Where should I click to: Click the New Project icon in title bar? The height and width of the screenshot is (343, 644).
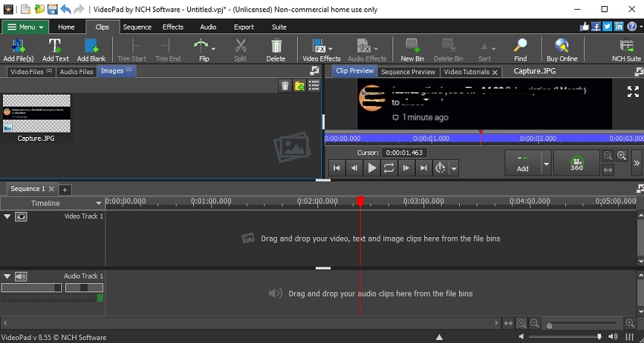tap(26, 9)
